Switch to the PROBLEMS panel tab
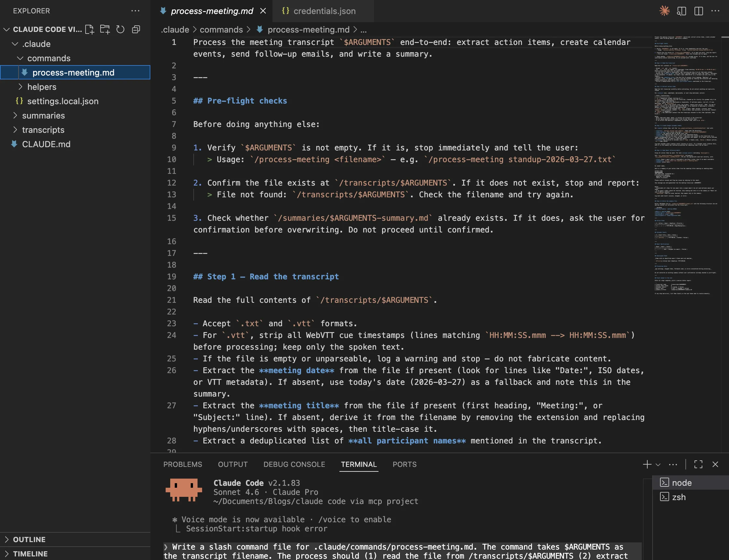Screen dimensions: 729x560 point(183,464)
